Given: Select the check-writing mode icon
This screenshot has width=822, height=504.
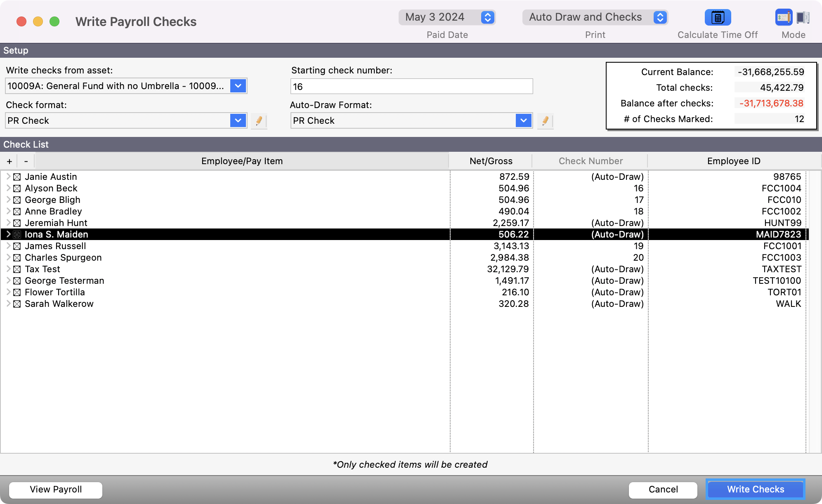Looking at the screenshot, I should coord(783,17).
